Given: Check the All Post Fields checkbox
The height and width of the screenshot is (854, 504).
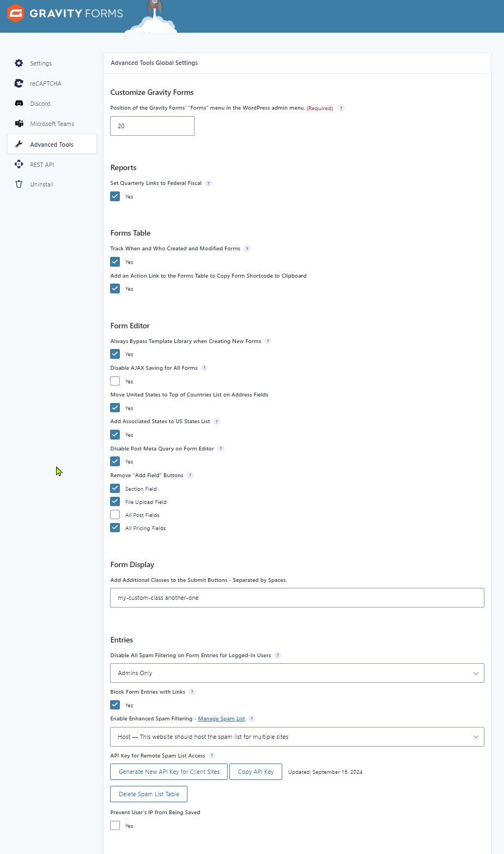Looking at the screenshot, I should point(115,515).
